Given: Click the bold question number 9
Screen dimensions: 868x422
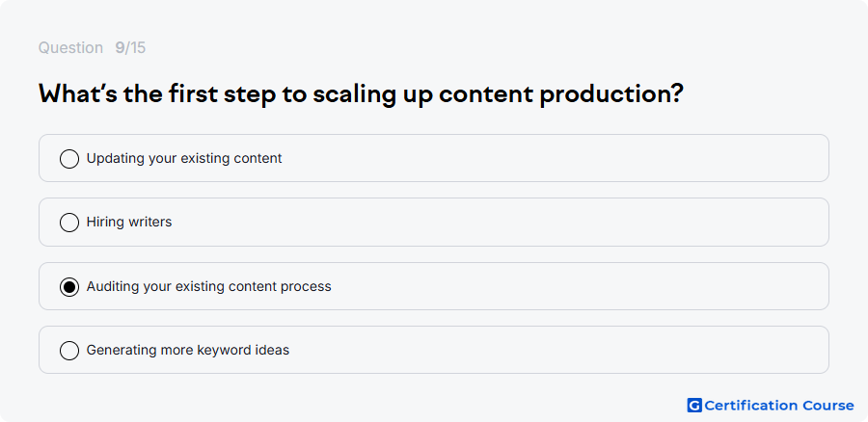Looking at the screenshot, I should (120, 47).
